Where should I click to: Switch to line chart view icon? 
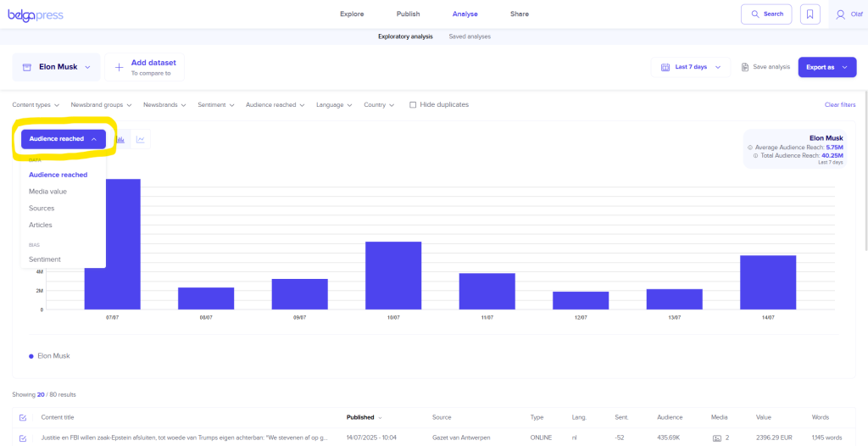tap(141, 139)
